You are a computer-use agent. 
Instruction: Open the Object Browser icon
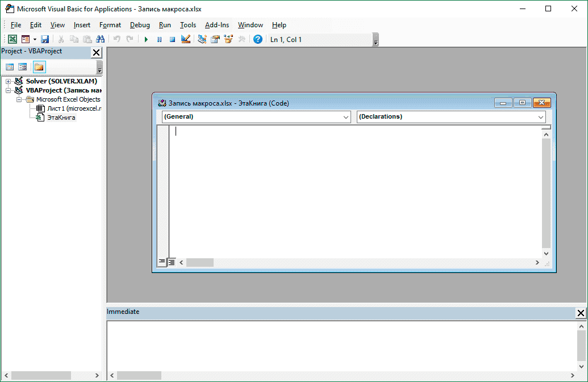[x=228, y=39]
